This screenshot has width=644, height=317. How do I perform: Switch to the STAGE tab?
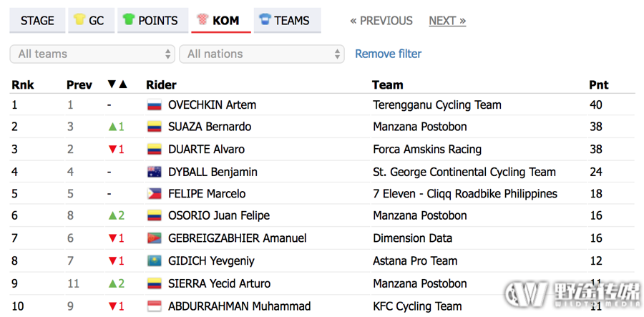(37, 20)
